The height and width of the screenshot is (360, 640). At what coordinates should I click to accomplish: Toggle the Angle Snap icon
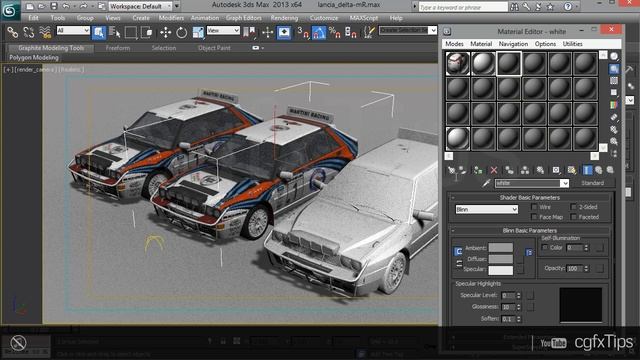click(x=319, y=32)
